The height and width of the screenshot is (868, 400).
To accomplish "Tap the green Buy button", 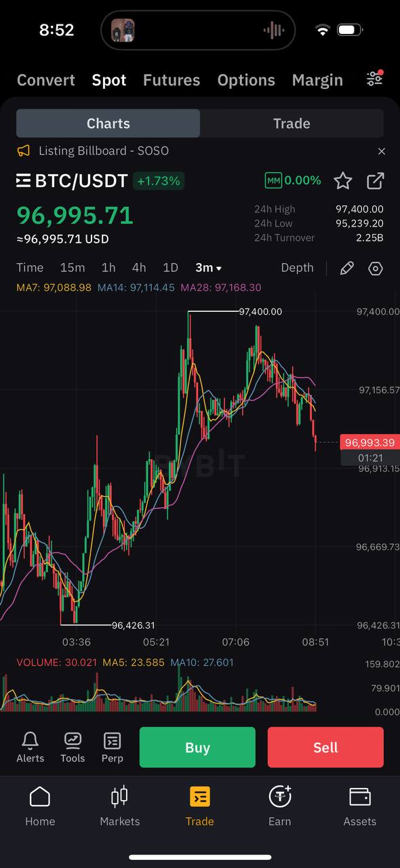I will tap(197, 747).
